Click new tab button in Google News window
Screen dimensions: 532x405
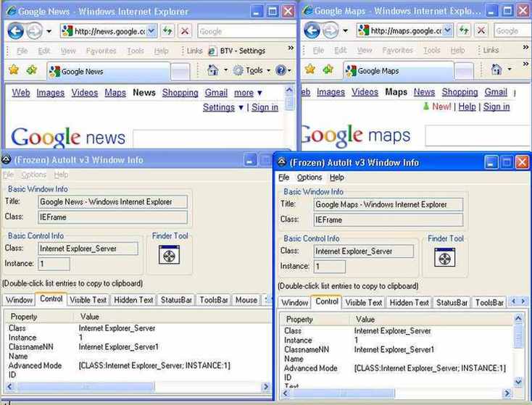[x=180, y=71]
